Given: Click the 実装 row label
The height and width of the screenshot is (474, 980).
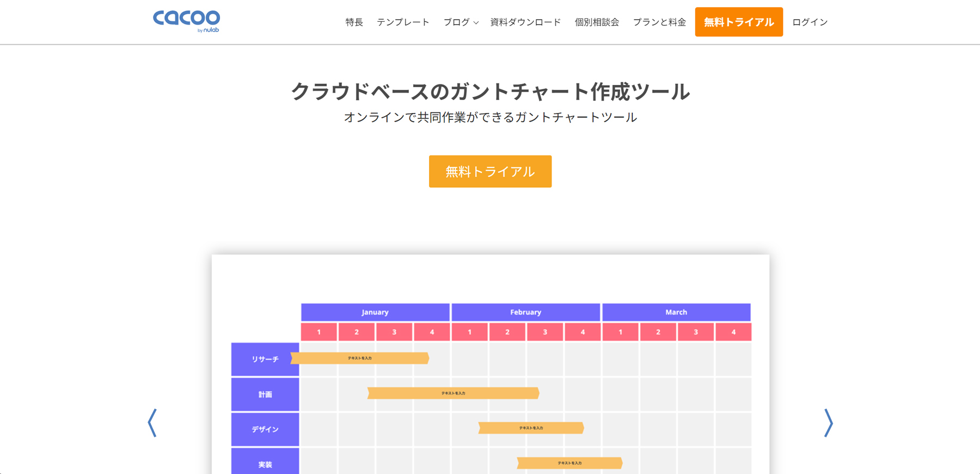Looking at the screenshot, I should tap(265, 461).
